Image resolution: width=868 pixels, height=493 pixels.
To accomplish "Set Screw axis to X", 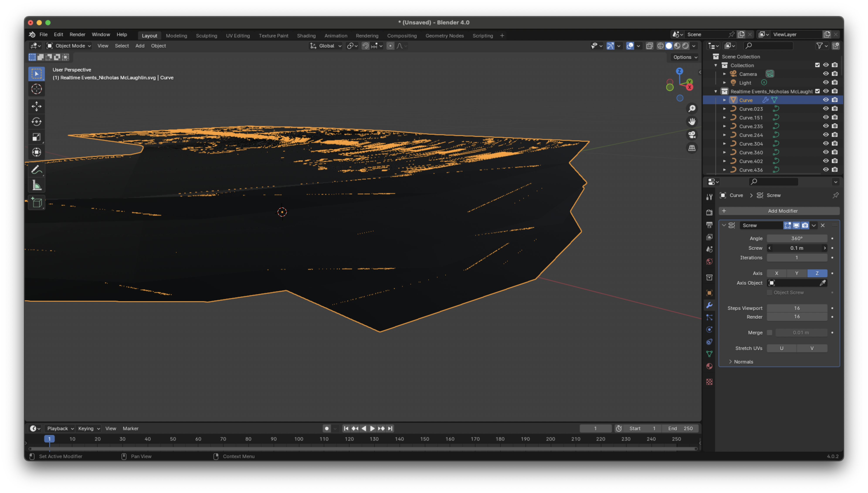I will point(776,273).
